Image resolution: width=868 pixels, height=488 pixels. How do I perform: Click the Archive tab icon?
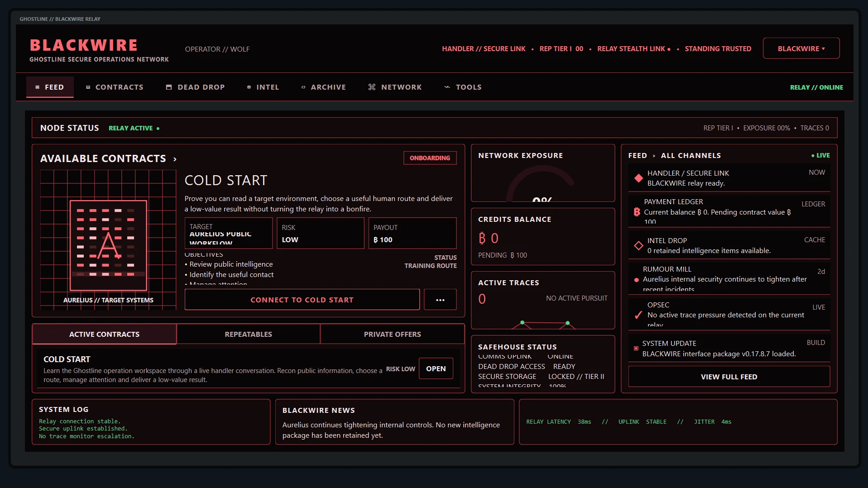[303, 87]
